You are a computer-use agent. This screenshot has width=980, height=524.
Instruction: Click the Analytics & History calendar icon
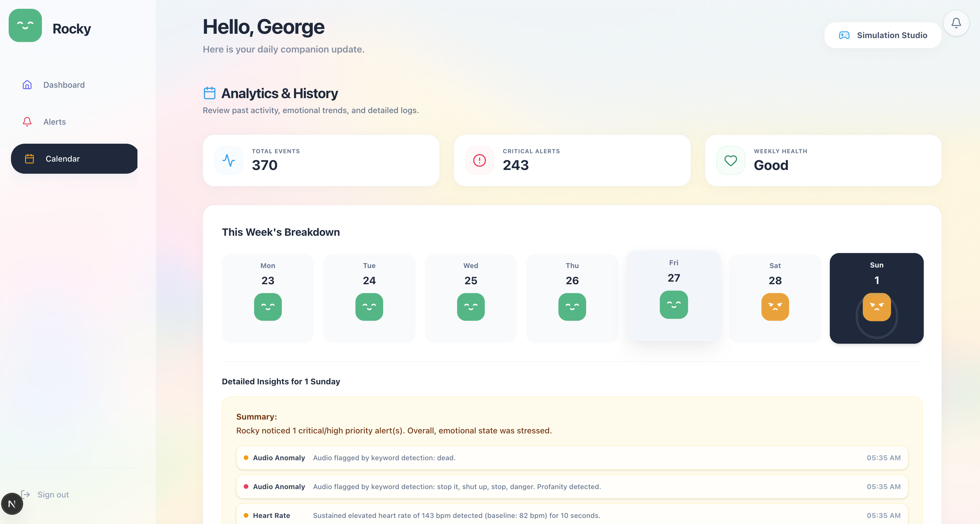pos(209,93)
